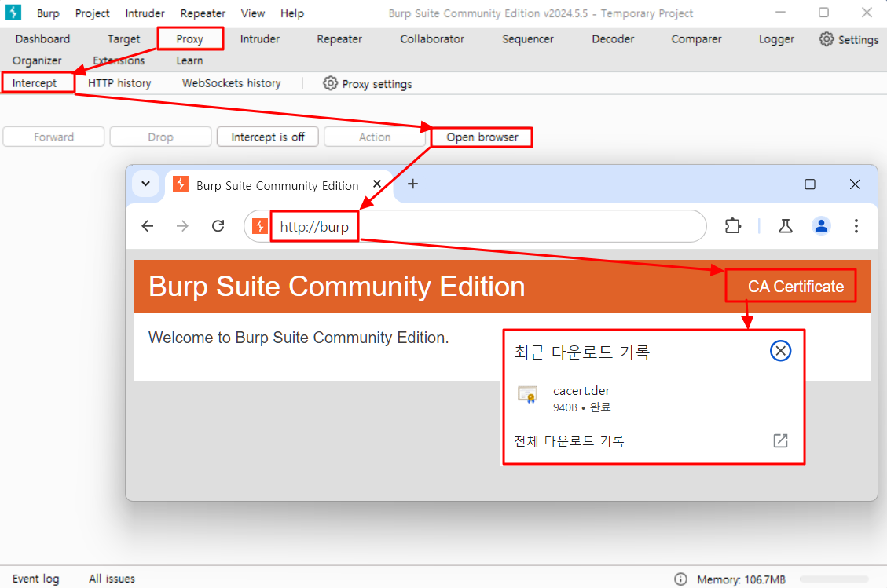Open the Help menu
The image size is (887, 588).
tap(292, 13)
